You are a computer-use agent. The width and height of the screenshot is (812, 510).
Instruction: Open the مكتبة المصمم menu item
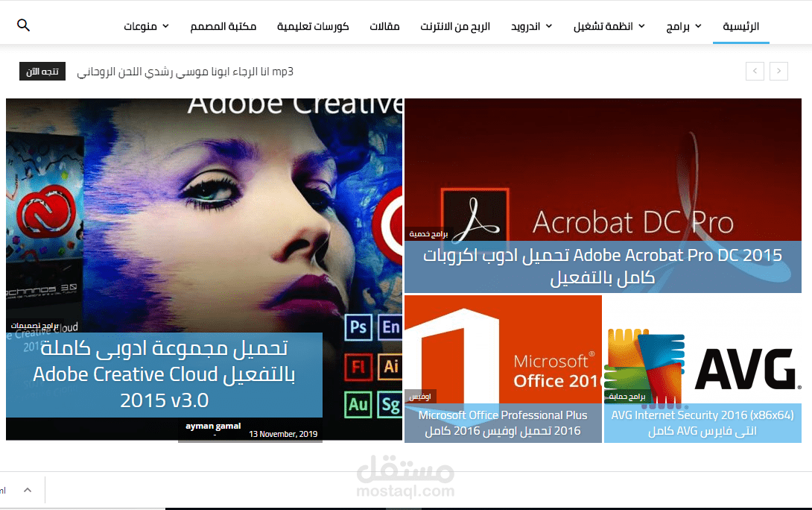pos(223,26)
